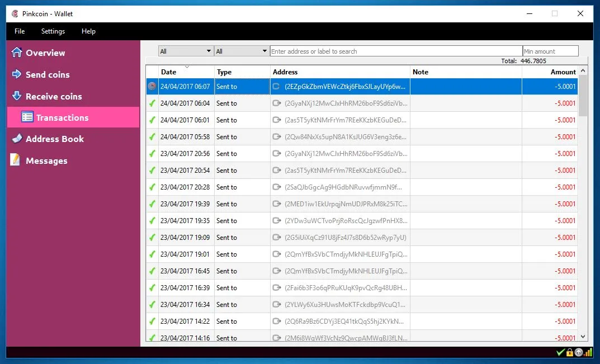
Task: Click the sent arrow icon beside address 2MED1iw1EkUrpqj
Action: (276, 204)
